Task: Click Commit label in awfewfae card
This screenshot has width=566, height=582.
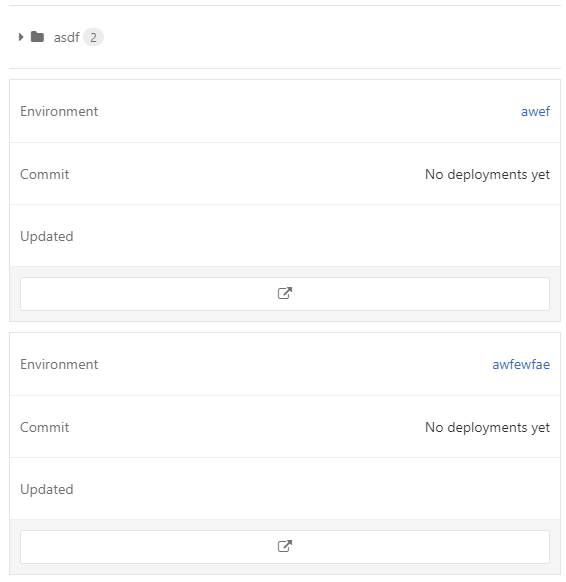Action: 45,428
